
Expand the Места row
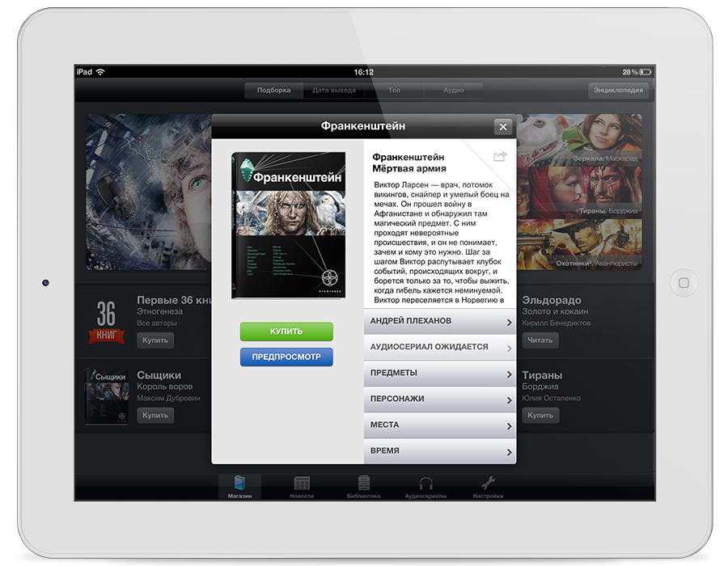[x=439, y=425]
